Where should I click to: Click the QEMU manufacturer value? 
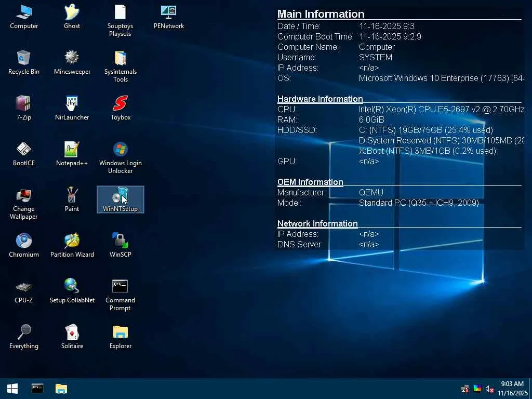371,192
